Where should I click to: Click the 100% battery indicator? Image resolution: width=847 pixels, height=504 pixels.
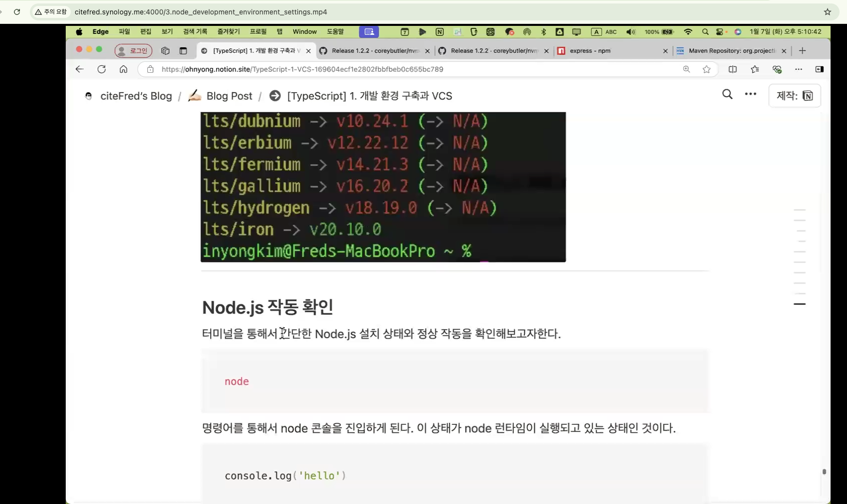coord(659,32)
